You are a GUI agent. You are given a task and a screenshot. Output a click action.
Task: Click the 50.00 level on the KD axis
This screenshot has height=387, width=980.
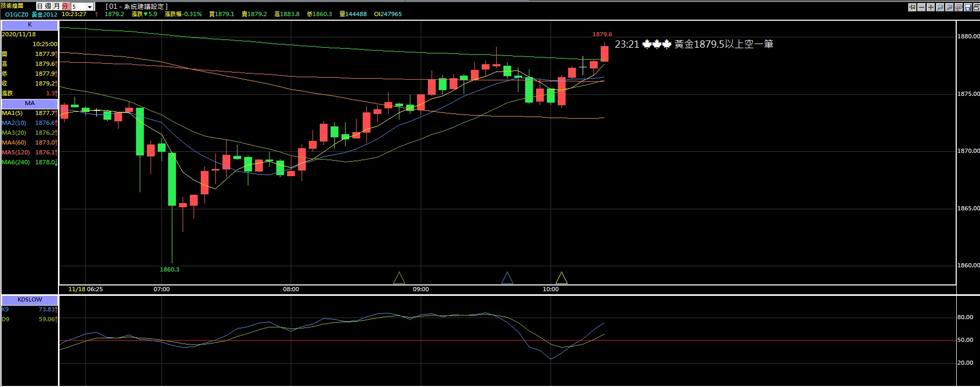pyautogui.click(x=966, y=340)
